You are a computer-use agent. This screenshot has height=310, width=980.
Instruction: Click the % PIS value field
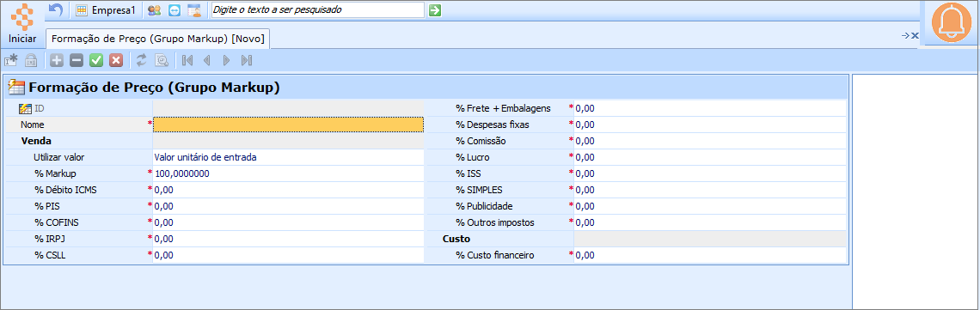point(289,206)
